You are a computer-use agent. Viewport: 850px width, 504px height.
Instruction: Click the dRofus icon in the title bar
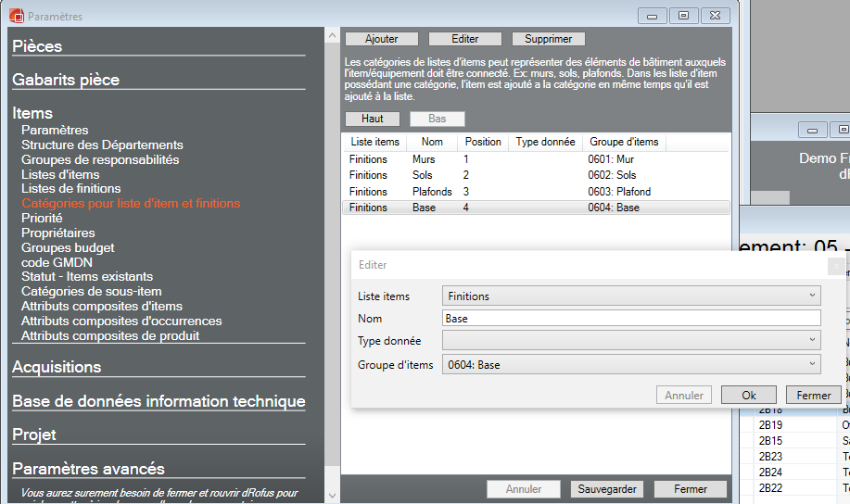pyautogui.click(x=16, y=16)
